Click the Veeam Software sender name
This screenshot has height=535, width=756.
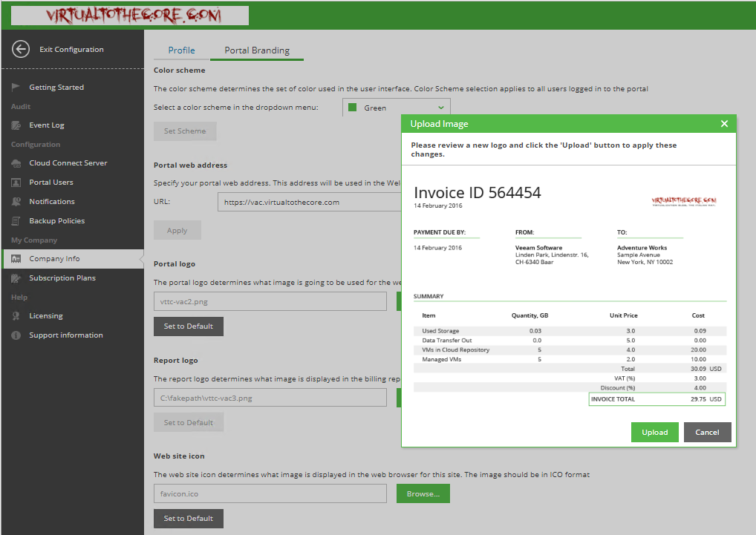pos(538,248)
